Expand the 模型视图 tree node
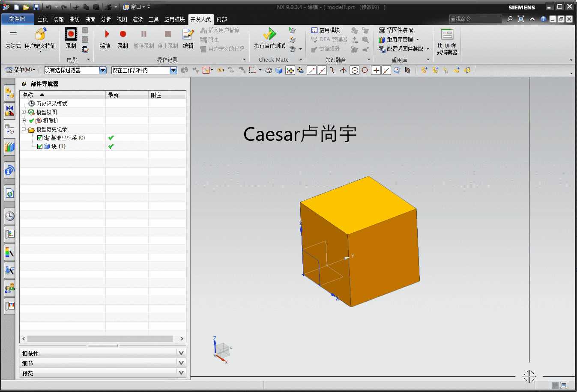Screen dimensions: 577x392 pyautogui.click(x=24, y=112)
